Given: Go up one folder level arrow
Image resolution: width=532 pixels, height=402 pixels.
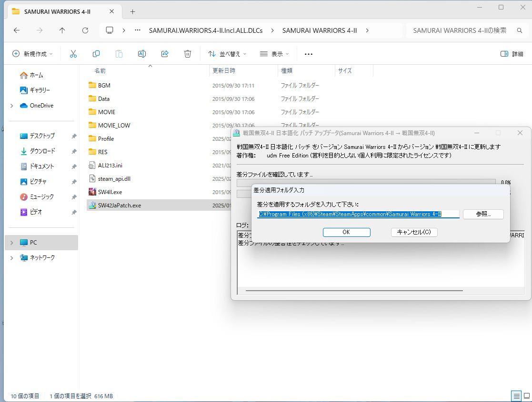Looking at the screenshot, I should 62,30.
